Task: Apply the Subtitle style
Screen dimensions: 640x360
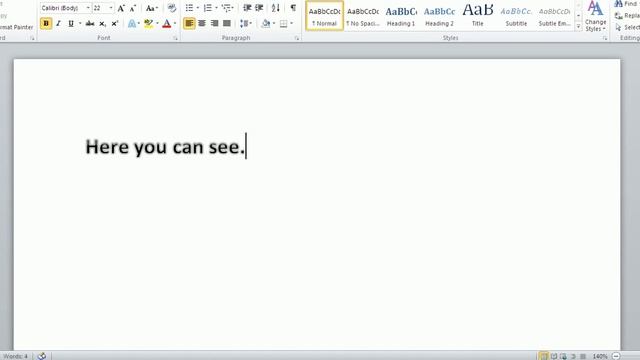Action: [x=516, y=16]
